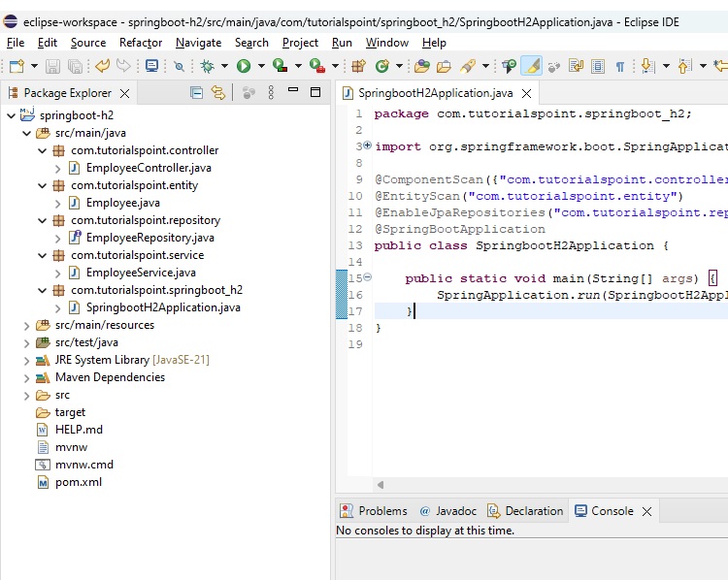
Task: Click the Save icon in toolbar
Action: [x=51, y=66]
